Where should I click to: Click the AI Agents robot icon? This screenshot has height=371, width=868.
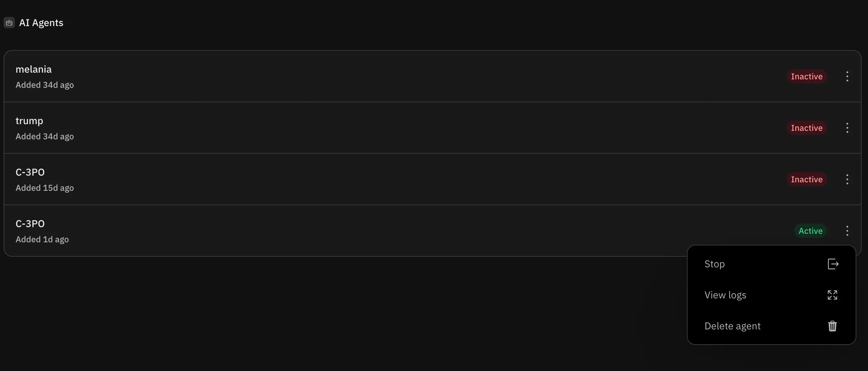[x=9, y=23]
